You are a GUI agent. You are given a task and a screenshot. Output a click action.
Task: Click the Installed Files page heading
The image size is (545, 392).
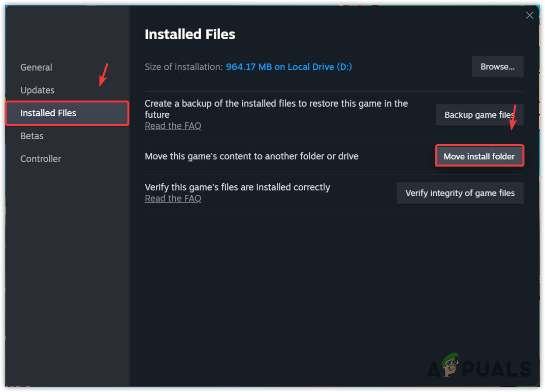coord(190,35)
